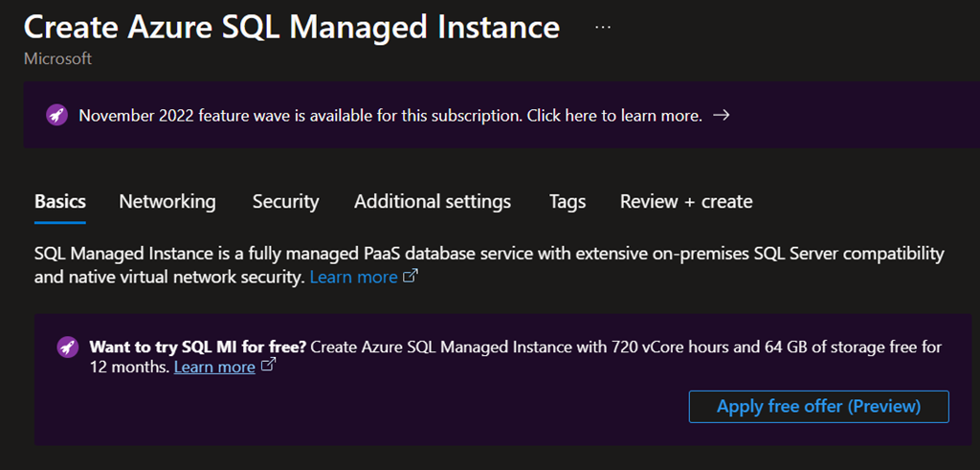The width and height of the screenshot is (980, 470).
Task: Click the external link icon in the free offer banner
Action: (x=269, y=366)
